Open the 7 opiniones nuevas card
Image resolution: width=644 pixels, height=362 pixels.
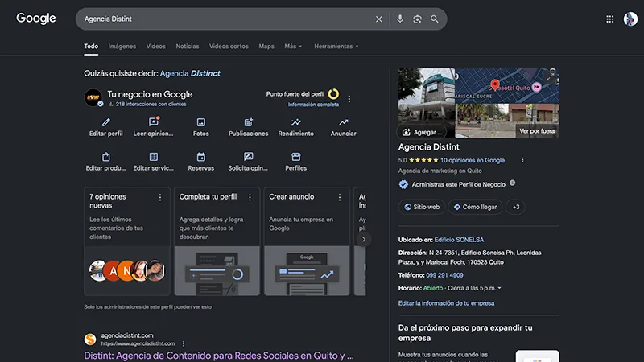127,241
